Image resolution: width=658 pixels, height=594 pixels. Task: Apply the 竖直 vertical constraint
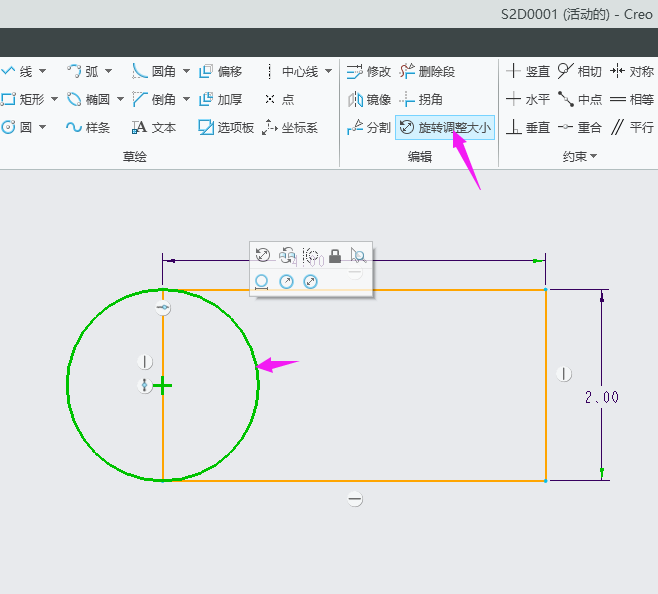528,71
